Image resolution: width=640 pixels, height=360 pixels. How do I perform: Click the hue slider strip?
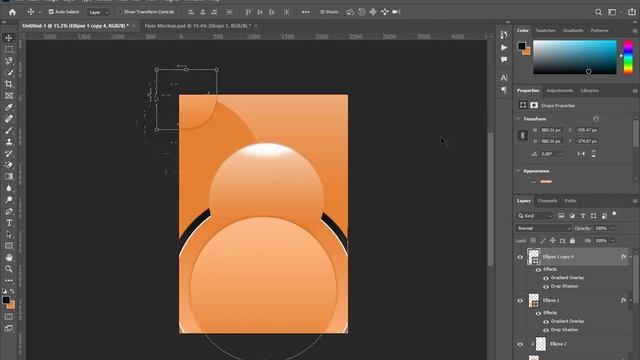coord(628,57)
